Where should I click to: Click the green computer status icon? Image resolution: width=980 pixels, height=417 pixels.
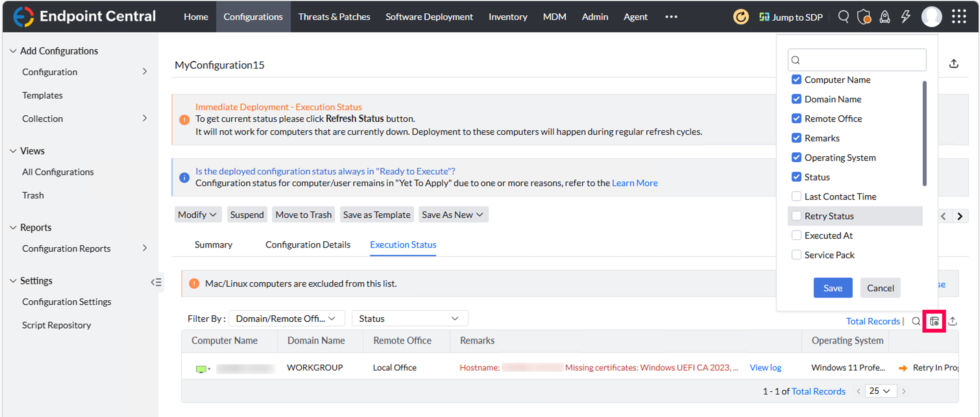pyautogui.click(x=201, y=369)
